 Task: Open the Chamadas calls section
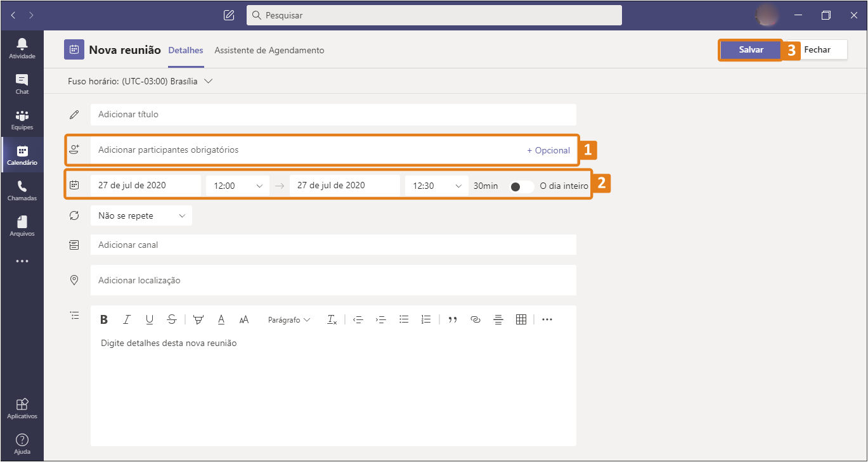22,190
